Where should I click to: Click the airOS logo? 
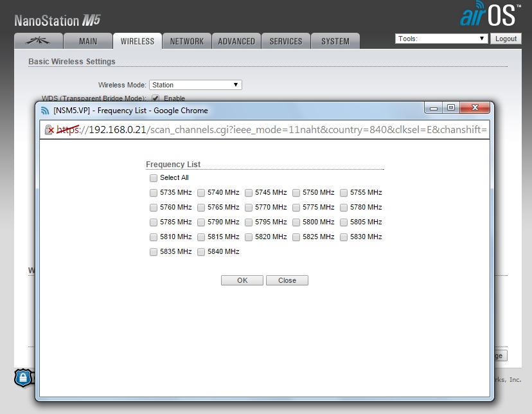tap(490, 14)
